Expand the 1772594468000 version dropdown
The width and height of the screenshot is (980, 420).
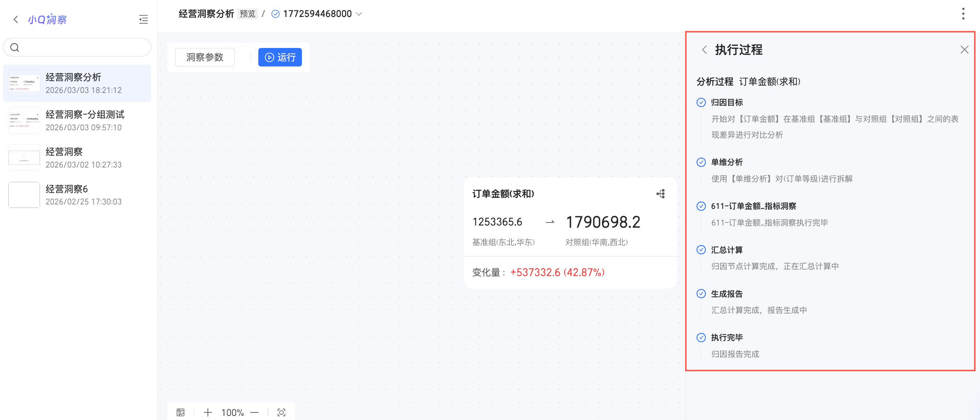[359, 14]
